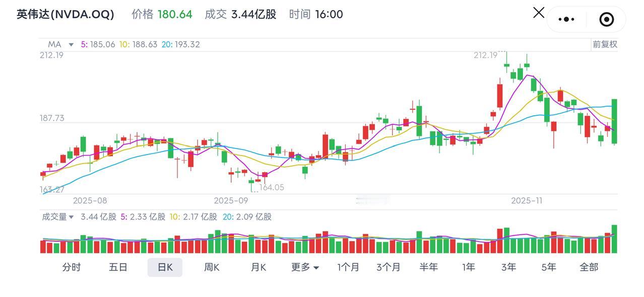The width and height of the screenshot is (644, 297).
Task: Close the chart with the X icon
Action: [x=539, y=13]
